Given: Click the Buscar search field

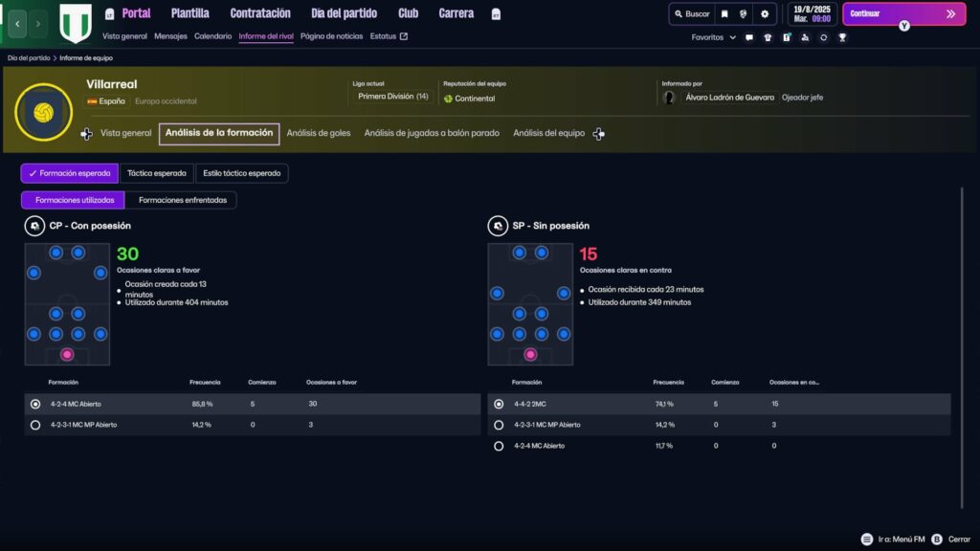Looking at the screenshot, I should [691, 14].
